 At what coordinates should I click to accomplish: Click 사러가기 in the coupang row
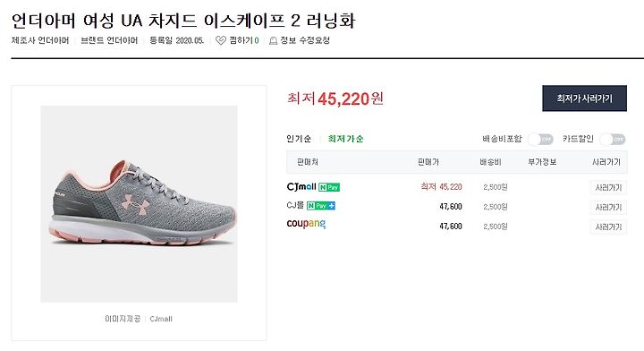pyautogui.click(x=608, y=227)
